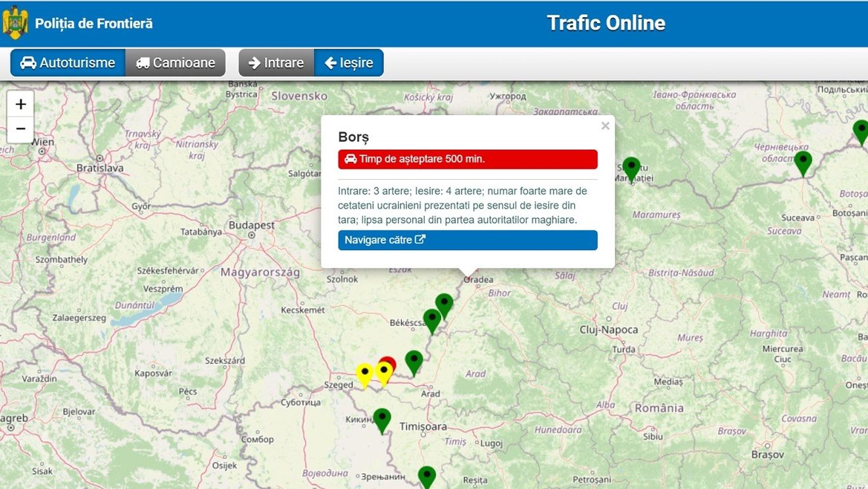Click the yellow marker nearest Szeged
The width and height of the screenshot is (868, 489).
click(x=364, y=376)
